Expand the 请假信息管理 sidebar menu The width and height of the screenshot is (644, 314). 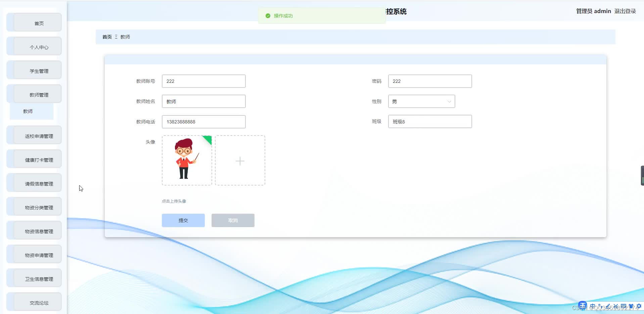tap(34, 183)
